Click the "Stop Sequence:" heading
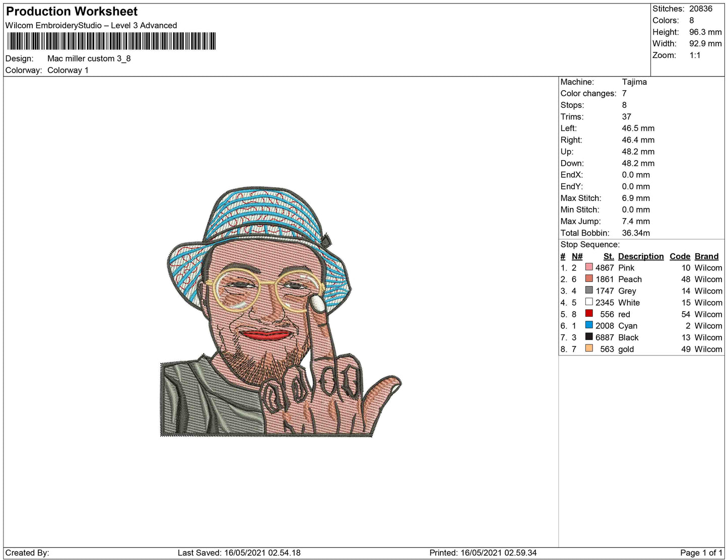Viewport: 728px width, 560px height. pyautogui.click(x=590, y=244)
